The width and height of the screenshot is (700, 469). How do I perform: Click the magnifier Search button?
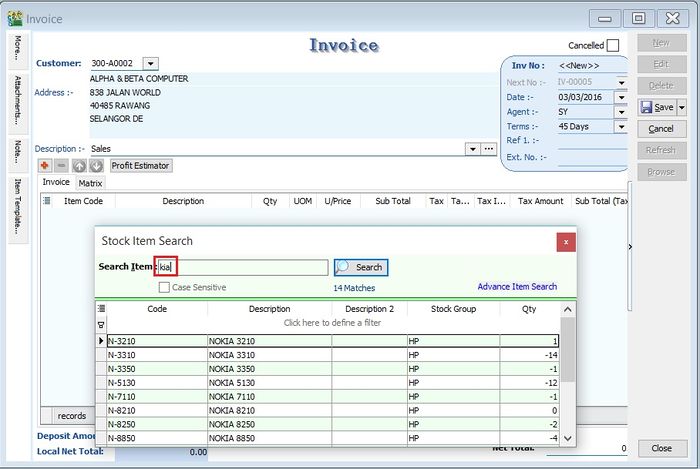[361, 267]
